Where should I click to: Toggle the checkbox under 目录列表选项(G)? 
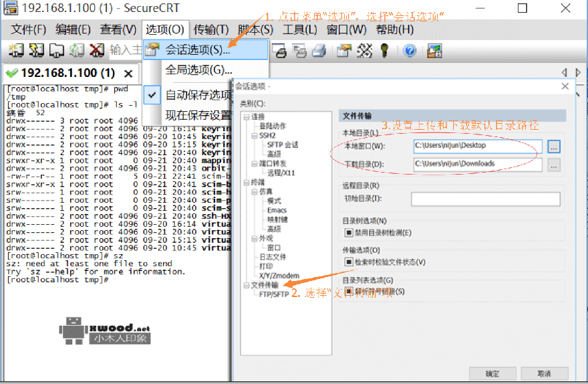349,291
